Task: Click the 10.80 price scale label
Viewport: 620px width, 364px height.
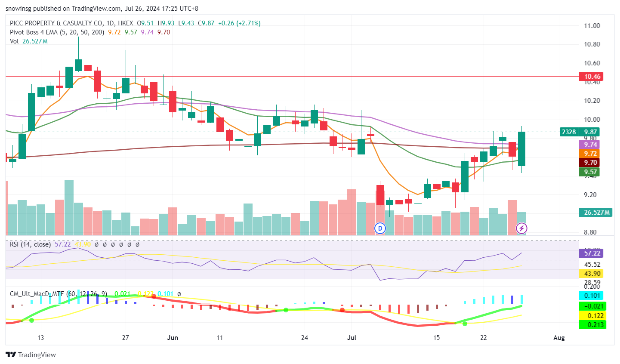Action: point(592,44)
